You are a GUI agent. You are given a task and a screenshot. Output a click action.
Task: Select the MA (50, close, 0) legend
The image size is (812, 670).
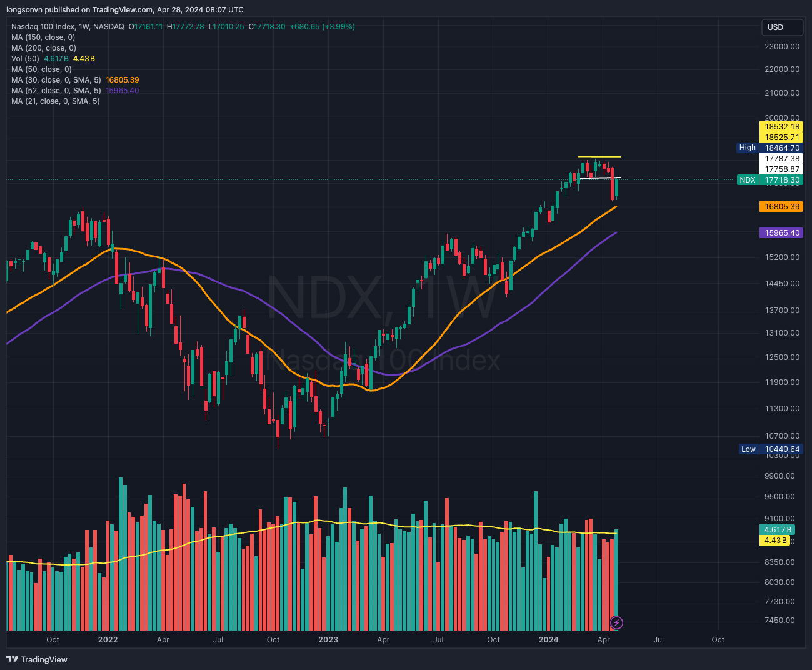pyautogui.click(x=41, y=69)
